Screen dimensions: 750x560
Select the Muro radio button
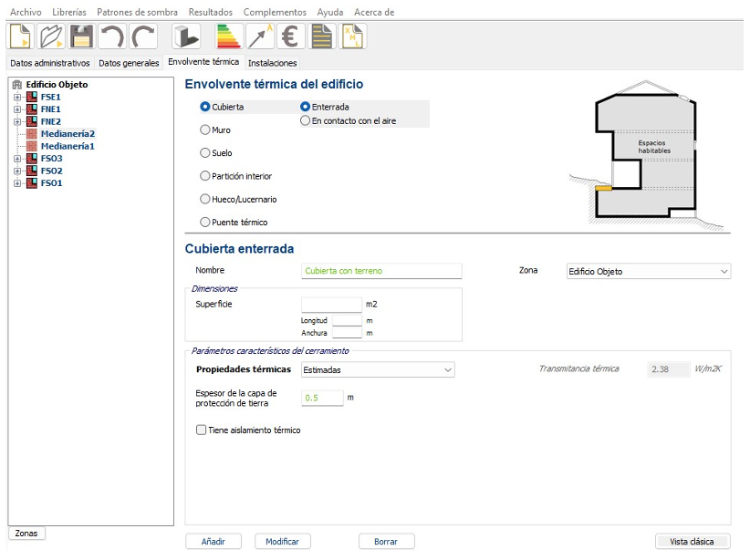pyautogui.click(x=205, y=130)
